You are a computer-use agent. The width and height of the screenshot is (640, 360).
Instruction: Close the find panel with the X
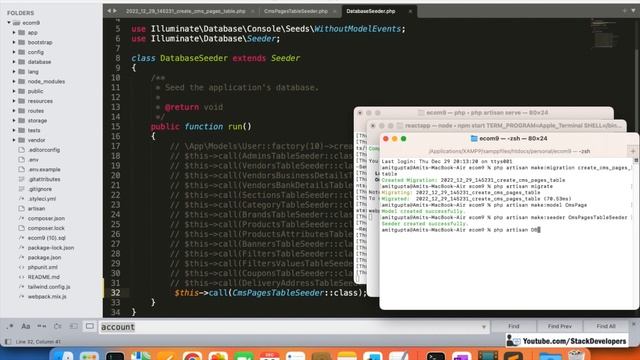634,324
